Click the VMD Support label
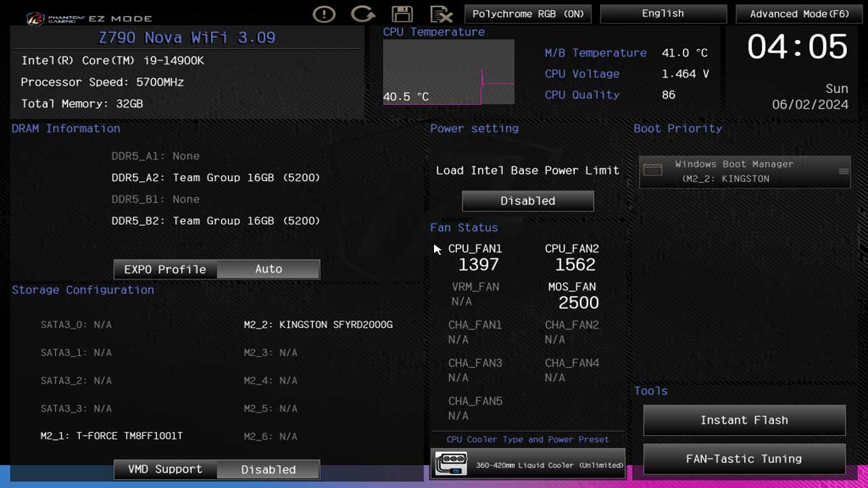This screenshot has height=488, width=868. point(165,469)
